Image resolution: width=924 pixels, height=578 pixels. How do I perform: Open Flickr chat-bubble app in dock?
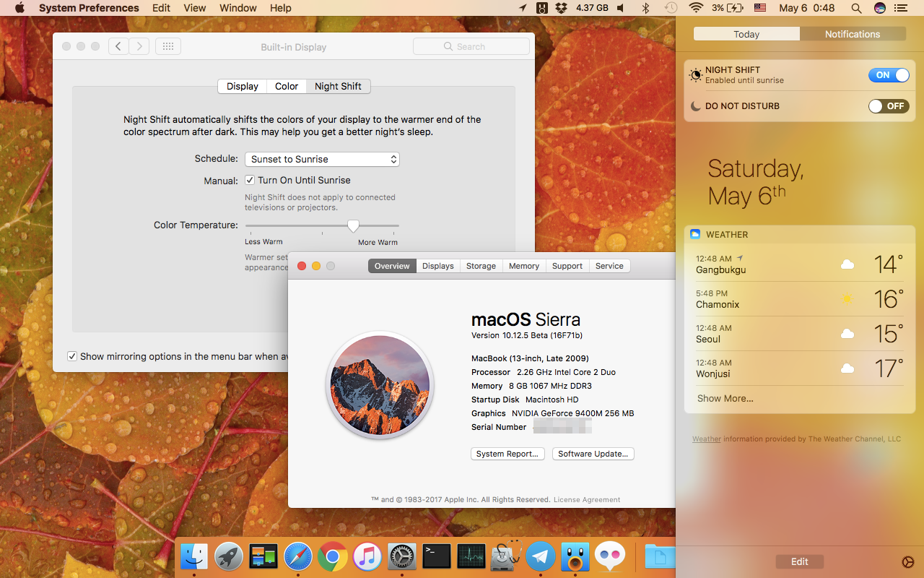tap(610, 556)
